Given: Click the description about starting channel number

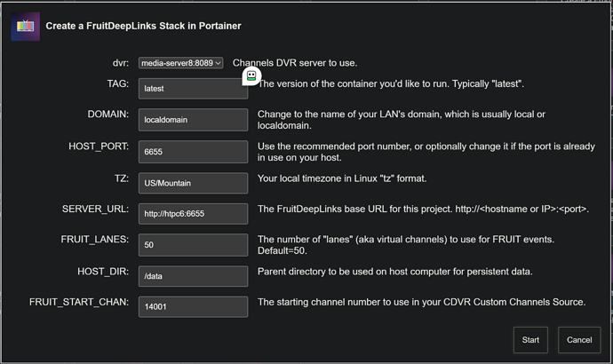Looking at the screenshot, I should (x=421, y=302).
